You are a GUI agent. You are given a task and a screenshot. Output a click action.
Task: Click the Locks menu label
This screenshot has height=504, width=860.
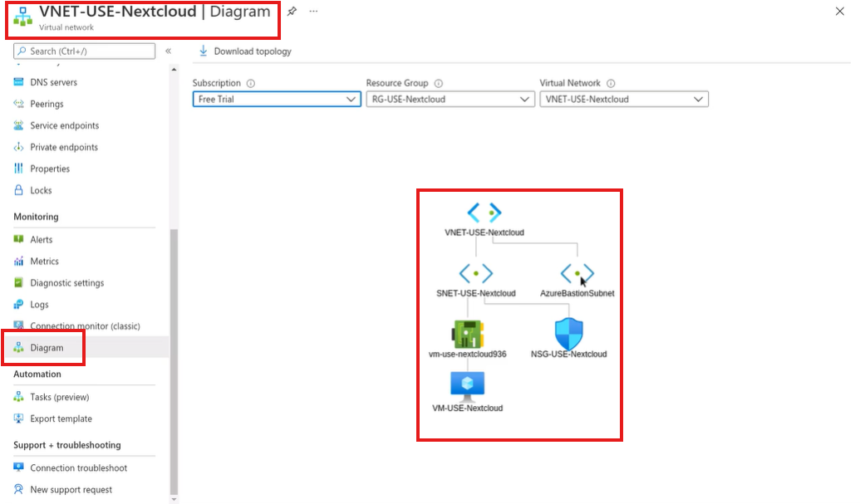coord(42,190)
